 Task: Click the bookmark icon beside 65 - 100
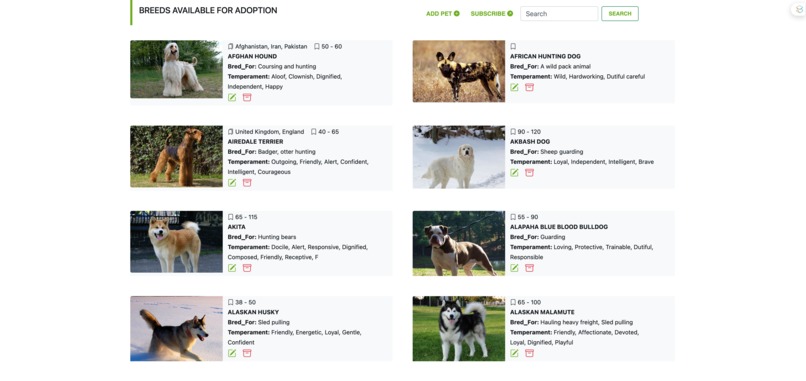pos(513,302)
